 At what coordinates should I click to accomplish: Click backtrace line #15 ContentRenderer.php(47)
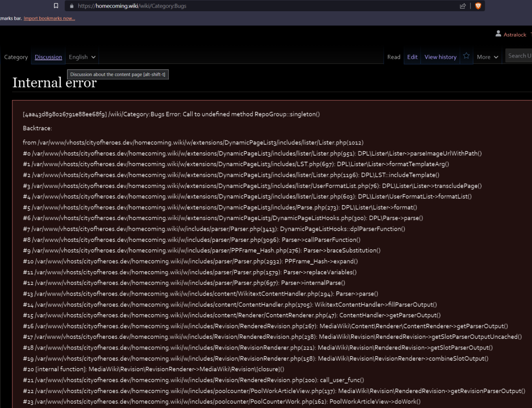point(232,315)
